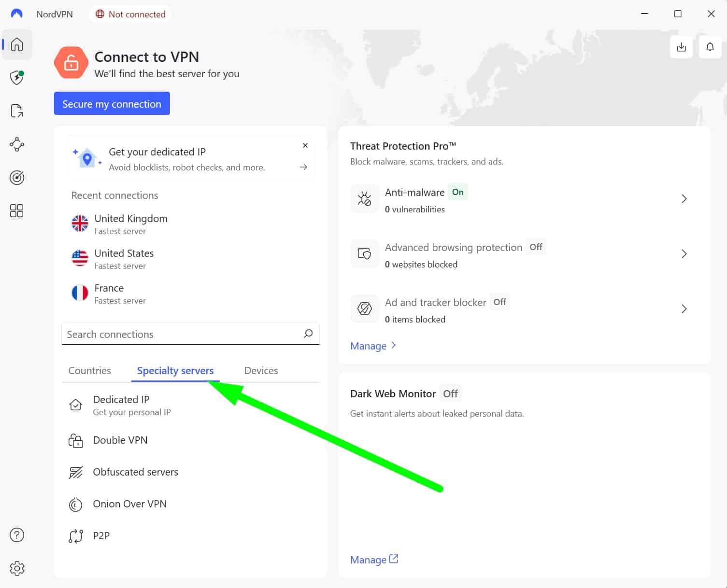Open the Meshnet sidebar icon

click(x=17, y=144)
